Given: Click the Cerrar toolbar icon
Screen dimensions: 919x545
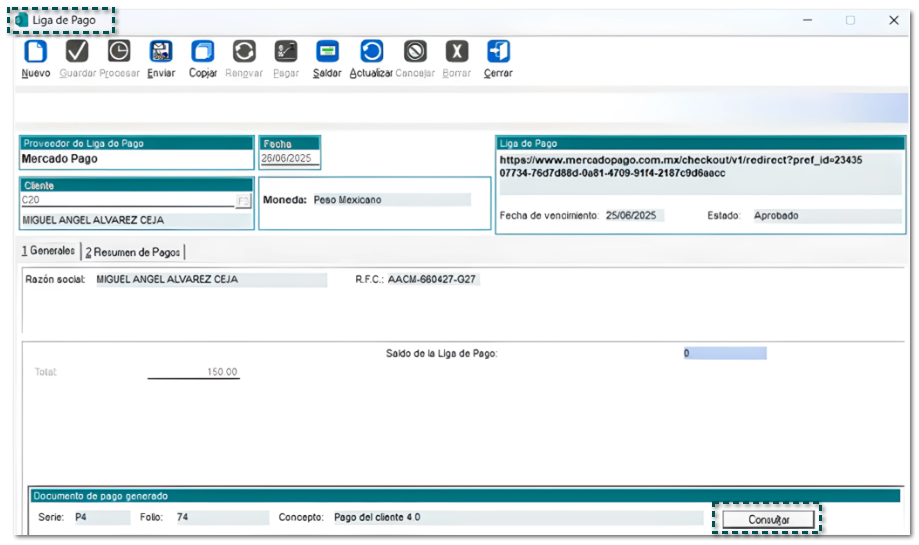Looking at the screenshot, I should coord(498,52).
